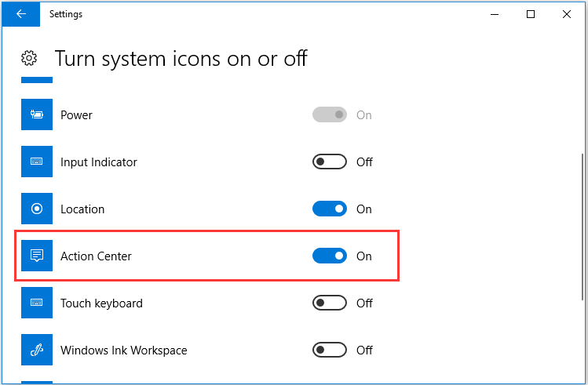This screenshot has height=385, width=588.
Task: Turn on the Input Indicator toggle
Action: 330,162
